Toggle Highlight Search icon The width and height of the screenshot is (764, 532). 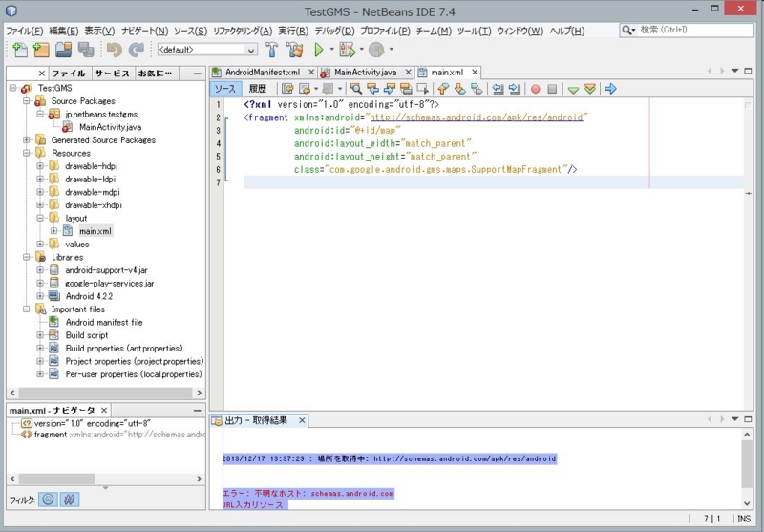pyautogui.click(x=406, y=89)
